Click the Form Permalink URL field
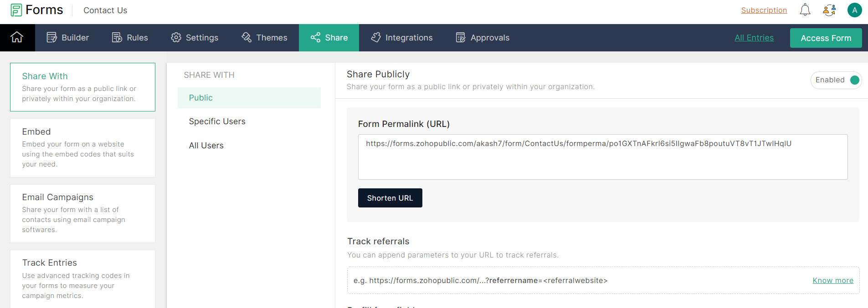The image size is (868, 308). point(603,157)
